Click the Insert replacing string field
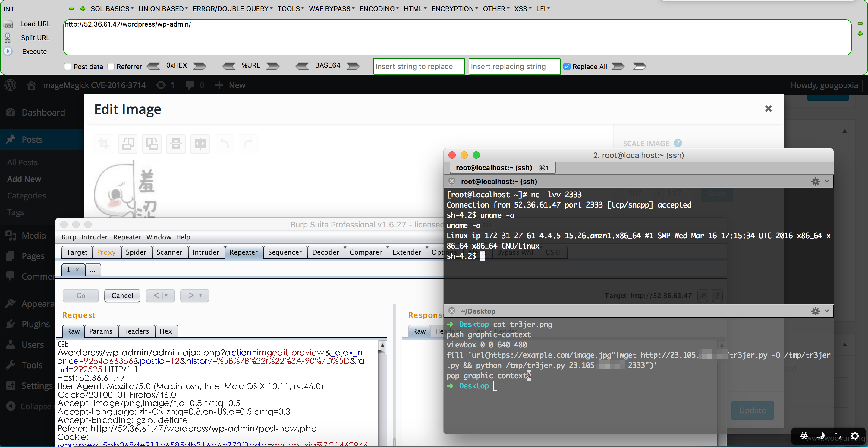The width and height of the screenshot is (868, 447). (x=514, y=66)
